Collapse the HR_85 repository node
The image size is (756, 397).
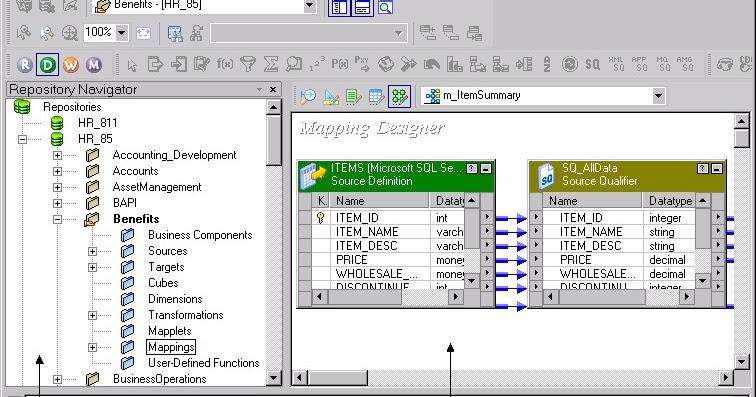coord(22,139)
